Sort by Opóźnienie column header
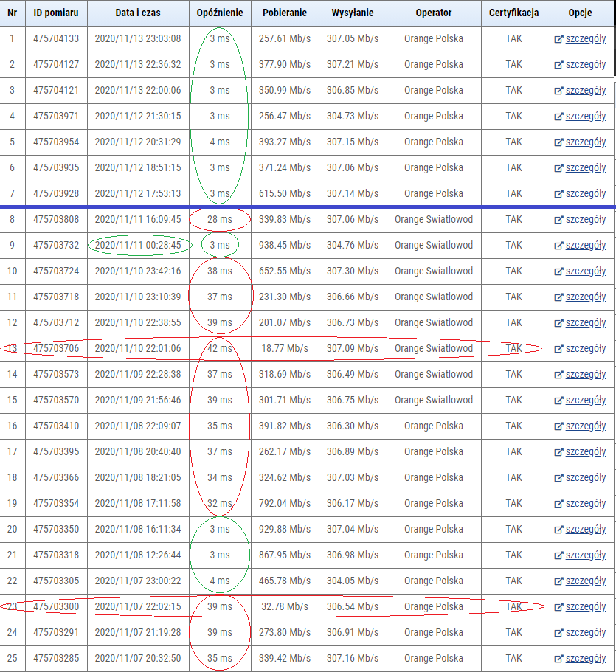 coord(220,13)
